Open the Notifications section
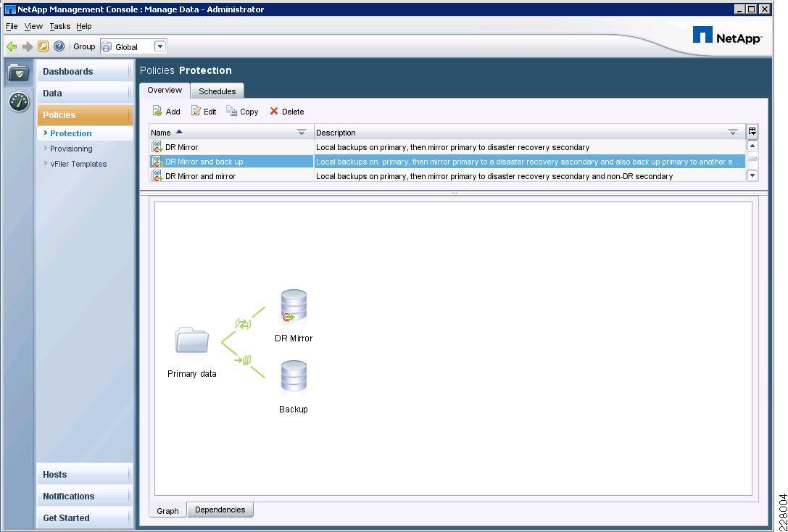This screenshot has width=788, height=532. coord(84,496)
